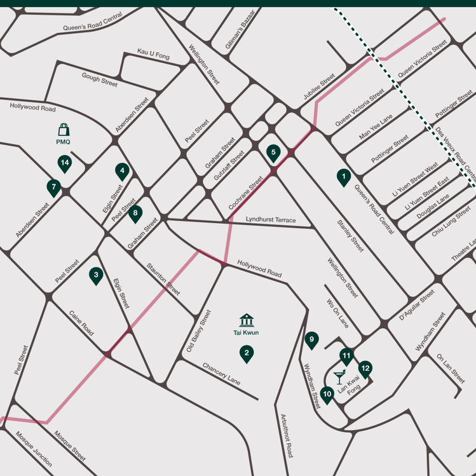
Task: Select location pin number 5
Action: click(x=273, y=152)
